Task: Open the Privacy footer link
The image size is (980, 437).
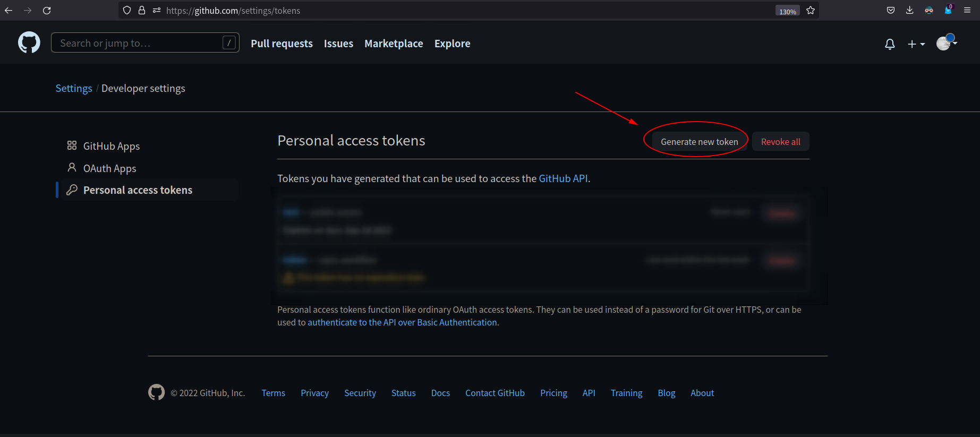Action: tap(314, 393)
